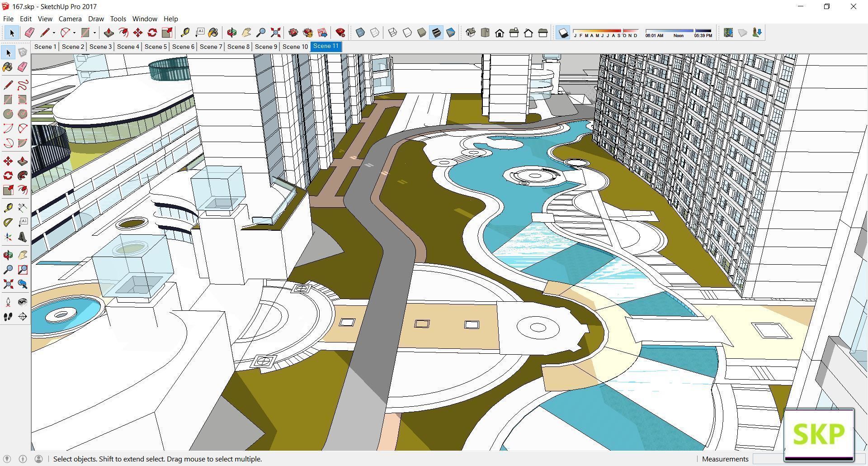Switch to Front view house icon
The image size is (868, 466).
coord(500,33)
